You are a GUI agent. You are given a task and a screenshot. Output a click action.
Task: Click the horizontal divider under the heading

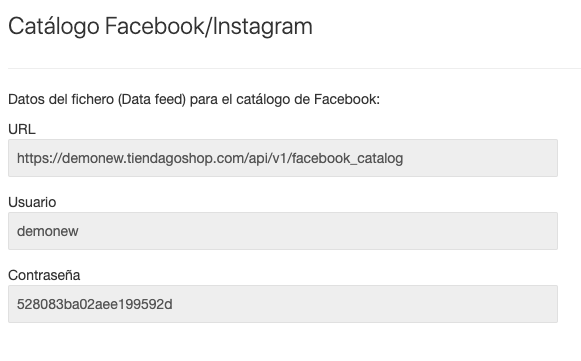pyautogui.click(x=295, y=68)
